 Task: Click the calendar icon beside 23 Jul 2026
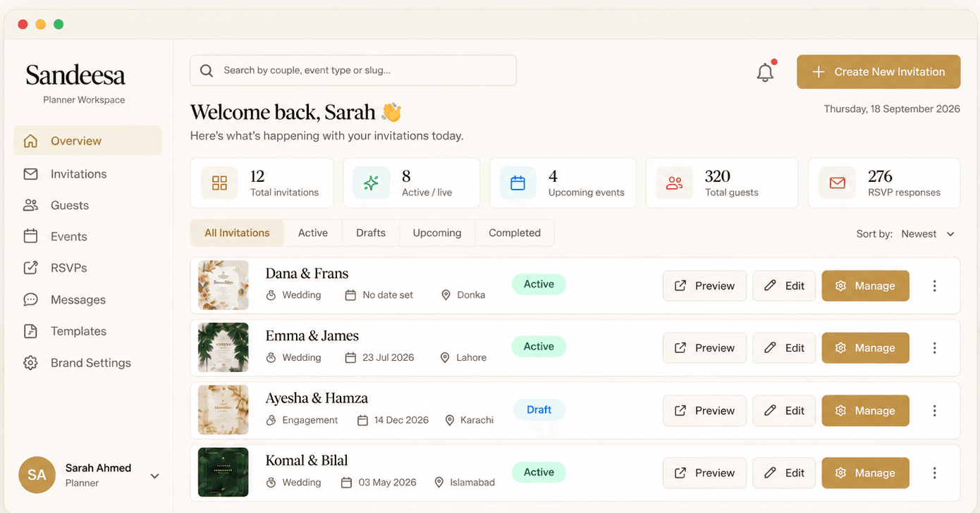coord(350,358)
